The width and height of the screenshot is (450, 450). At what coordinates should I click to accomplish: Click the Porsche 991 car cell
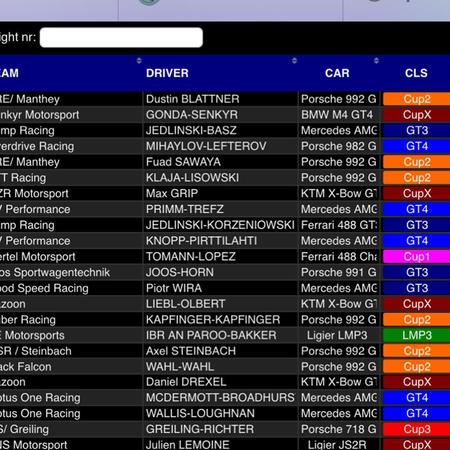(x=339, y=272)
